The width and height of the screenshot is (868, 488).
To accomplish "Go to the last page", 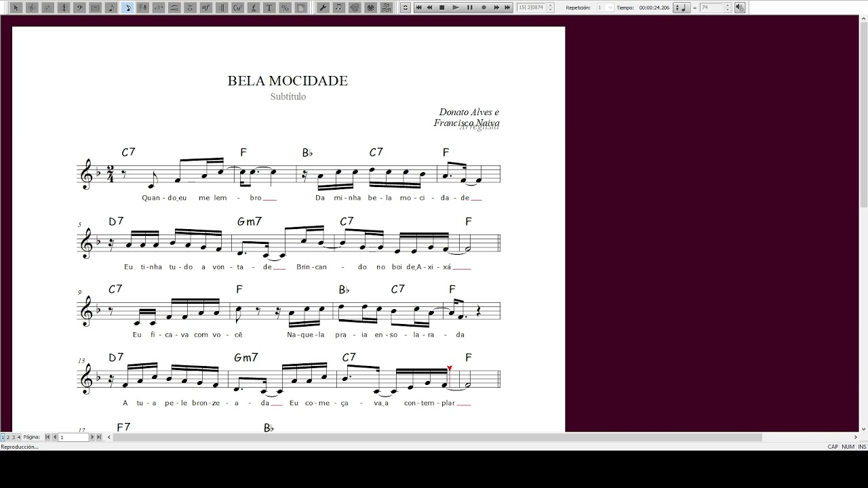I will pyautogui.click(x=99, y=437).
